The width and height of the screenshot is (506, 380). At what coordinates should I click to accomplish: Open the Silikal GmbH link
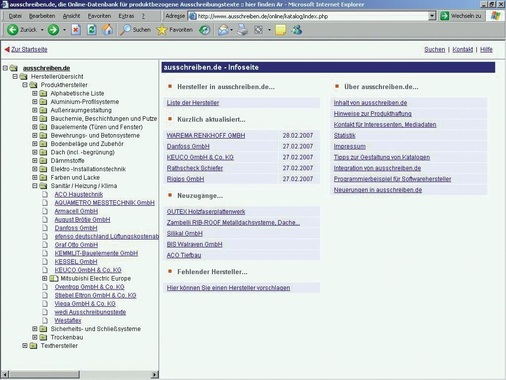(185, 233)
